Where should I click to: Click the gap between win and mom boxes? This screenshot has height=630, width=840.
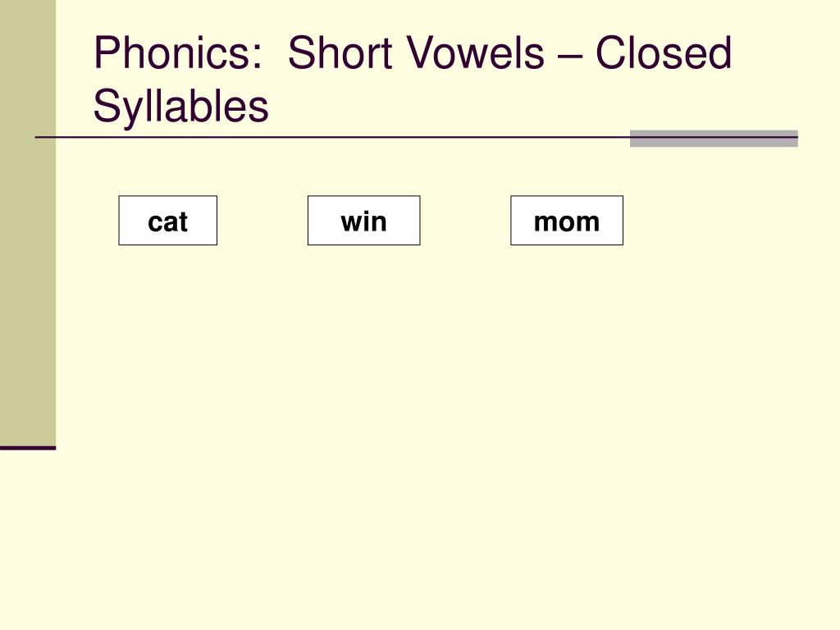[466, 220]
